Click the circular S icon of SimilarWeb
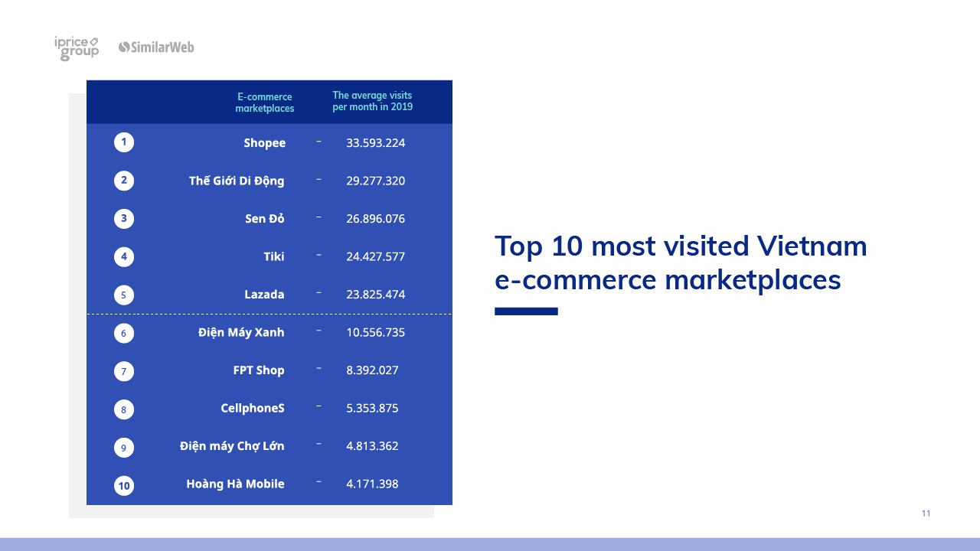The height and width of the screenshot is (551, 980). pyautogui.click(x=122, y=47)
